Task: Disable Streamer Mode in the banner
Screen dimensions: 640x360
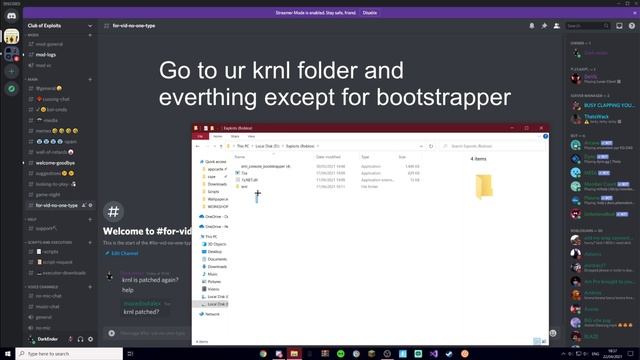Action: pyautogui.click(x=370, y=13)
